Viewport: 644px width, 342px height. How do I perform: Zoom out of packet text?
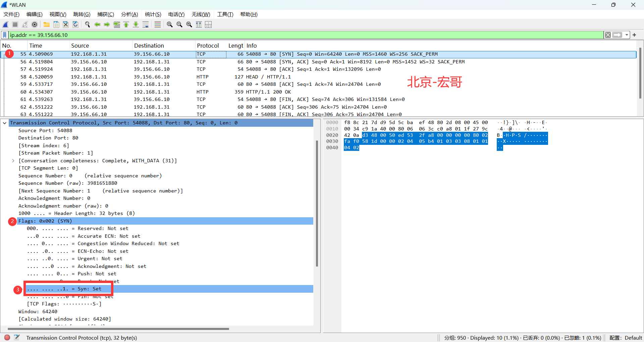click(x=179, y=24)
